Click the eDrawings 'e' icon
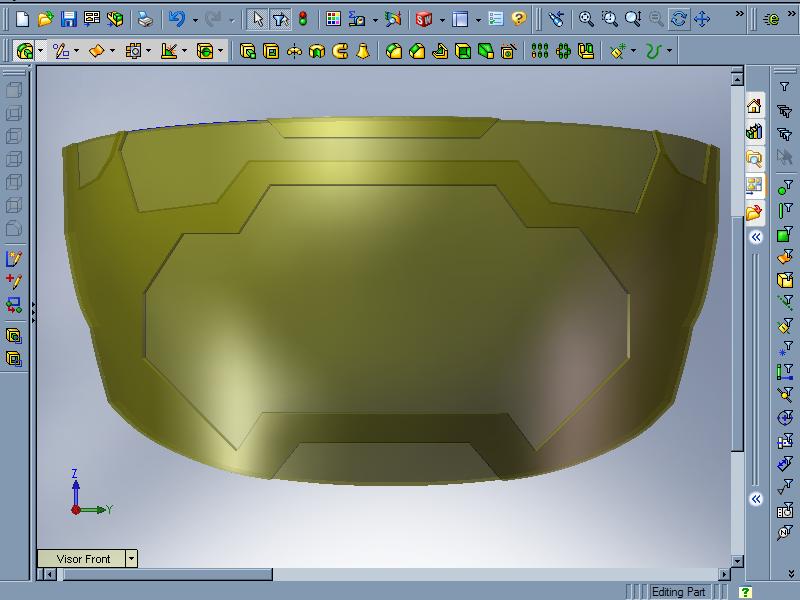Screen dimensions: 800x600 point(771,19)
